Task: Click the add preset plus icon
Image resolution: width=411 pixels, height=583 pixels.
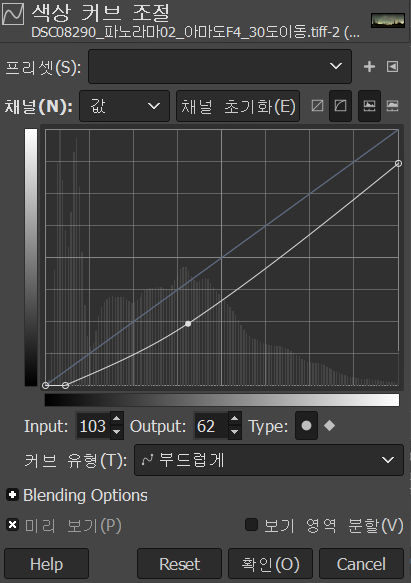Action: coord(369,67)
